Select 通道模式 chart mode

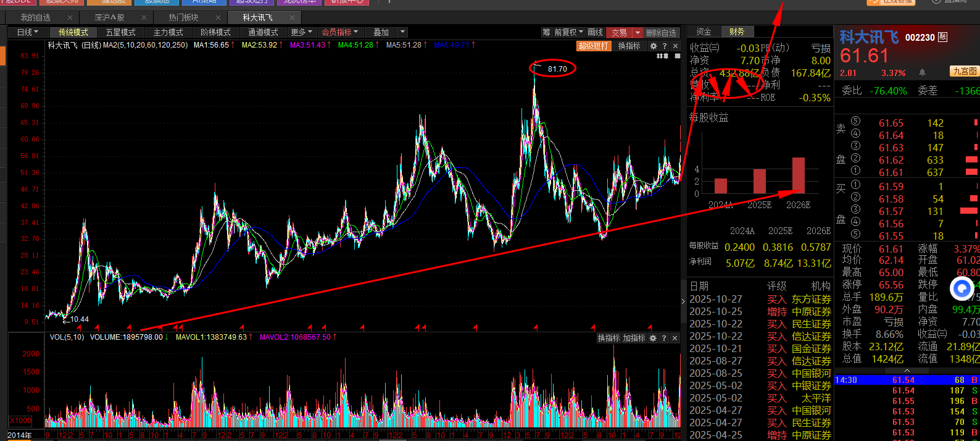263,32
